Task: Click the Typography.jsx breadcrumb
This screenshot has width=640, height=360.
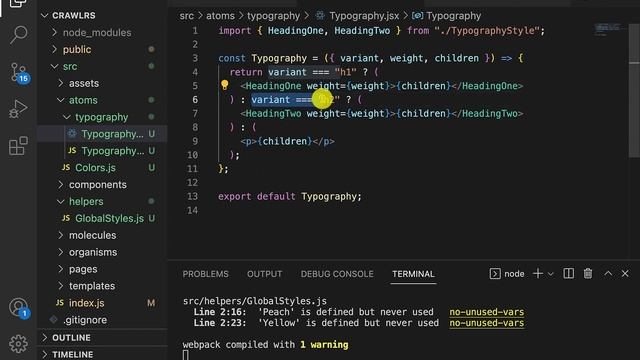Action: click(x=358, y=16)
